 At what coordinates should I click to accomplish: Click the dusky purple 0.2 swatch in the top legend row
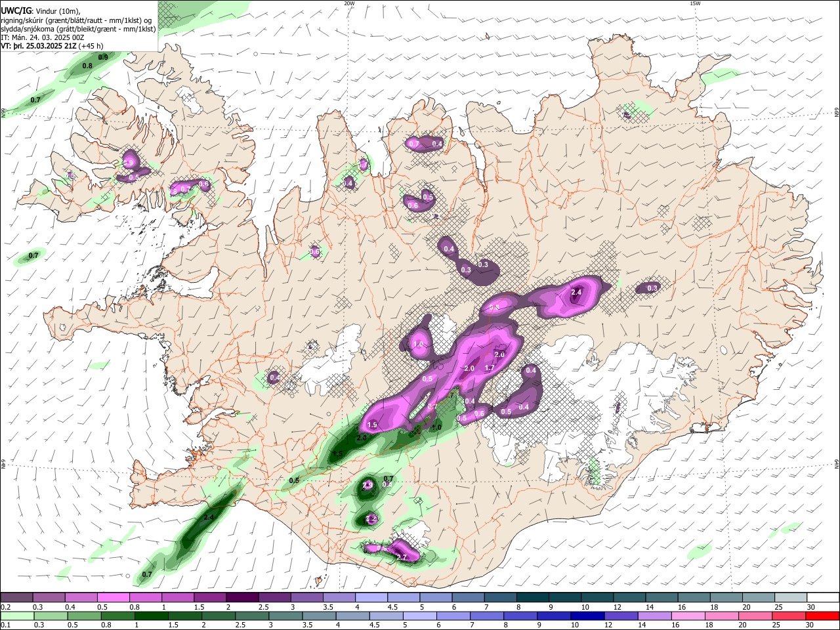pos(17,597)
